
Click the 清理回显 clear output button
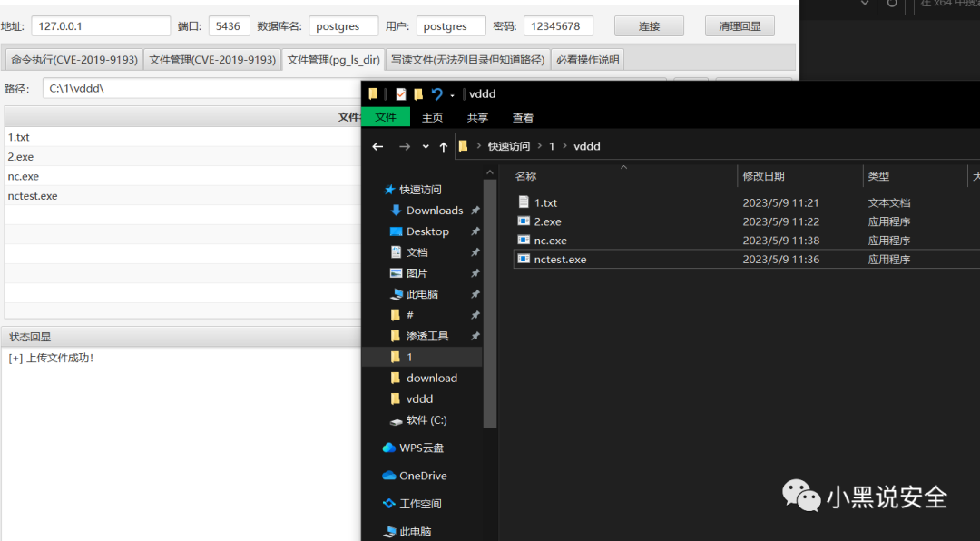coord(740,26)
